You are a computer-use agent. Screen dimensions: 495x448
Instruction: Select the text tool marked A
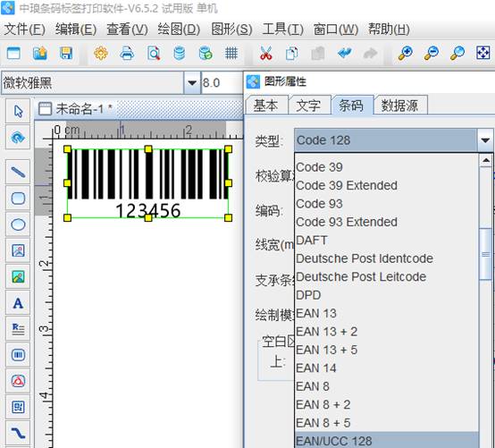(x=18, y=303)
